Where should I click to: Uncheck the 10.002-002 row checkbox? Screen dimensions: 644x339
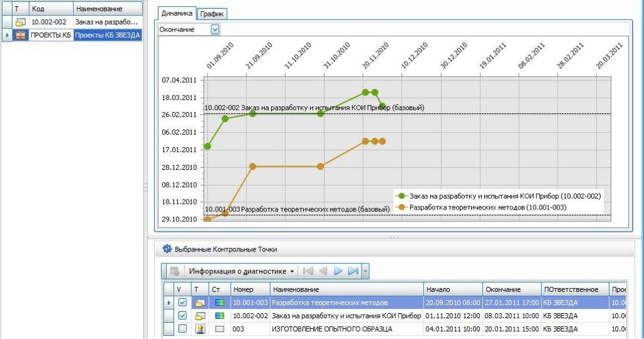(182, 316)
